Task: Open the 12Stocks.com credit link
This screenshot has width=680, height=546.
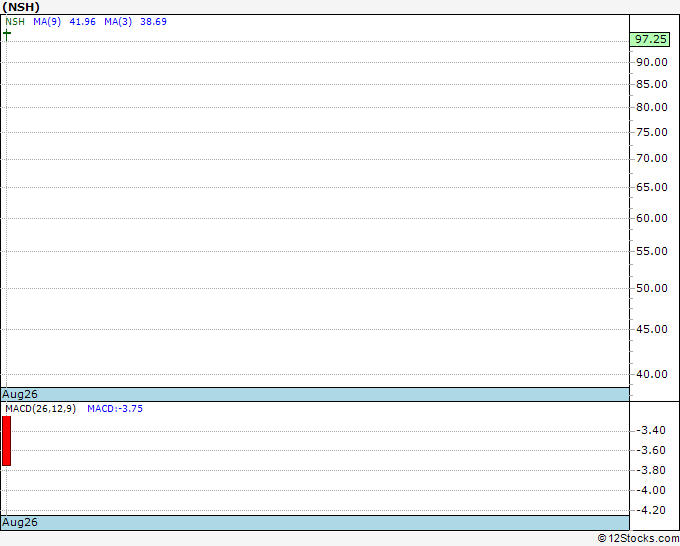Action: [638, 539]
